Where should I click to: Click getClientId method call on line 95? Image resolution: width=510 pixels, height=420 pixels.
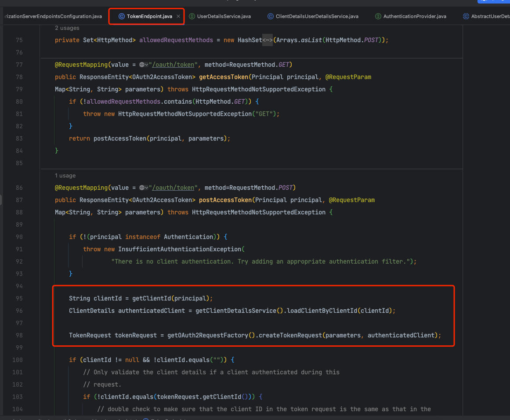pos(152,298)
